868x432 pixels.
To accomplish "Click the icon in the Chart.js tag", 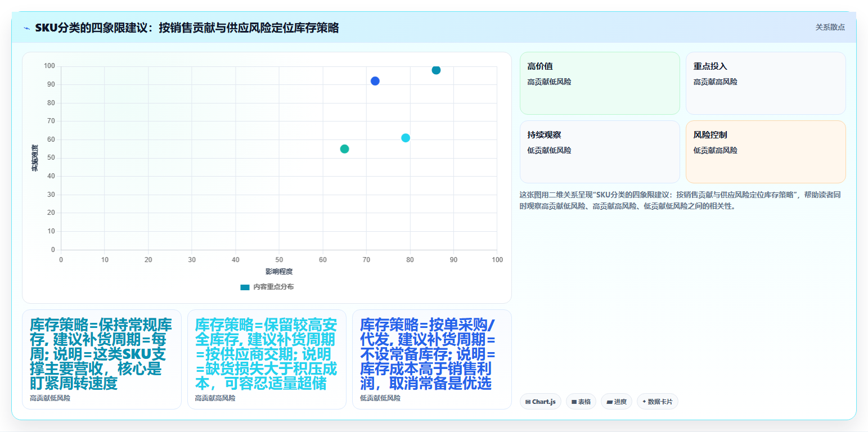I will pyautogui.click(x=528, y=402).
